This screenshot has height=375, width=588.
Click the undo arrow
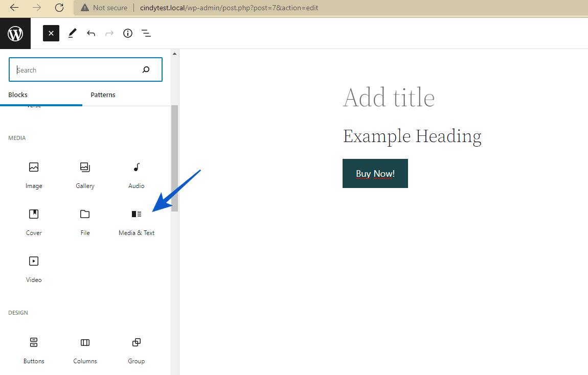coord(91,33)
